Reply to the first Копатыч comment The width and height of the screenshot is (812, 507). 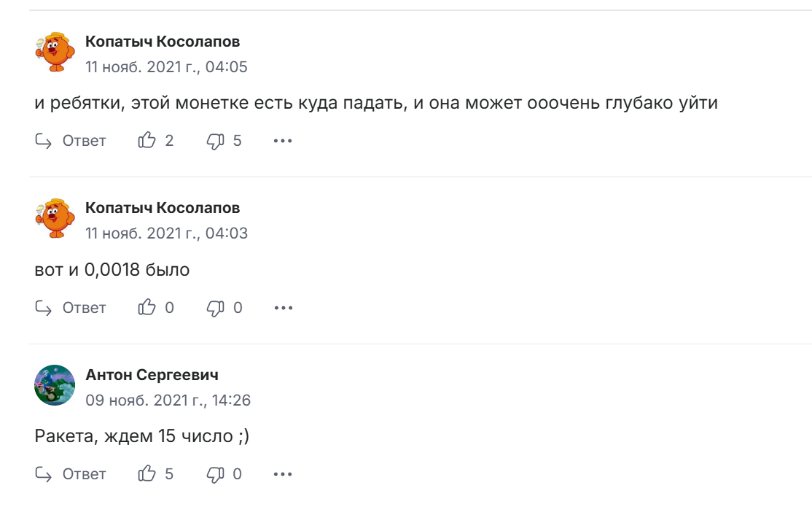71,141
